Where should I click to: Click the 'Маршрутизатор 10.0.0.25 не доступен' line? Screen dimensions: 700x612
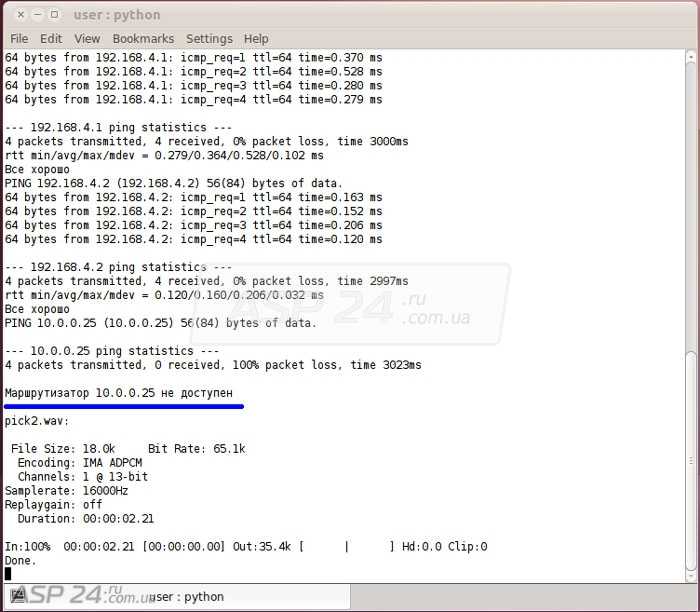coord(119,393)
